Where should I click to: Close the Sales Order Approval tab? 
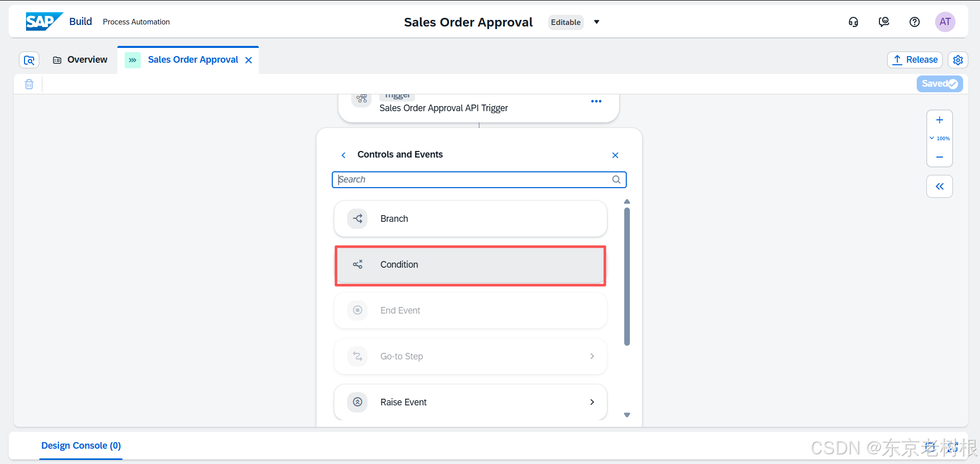tap(249, 60)
